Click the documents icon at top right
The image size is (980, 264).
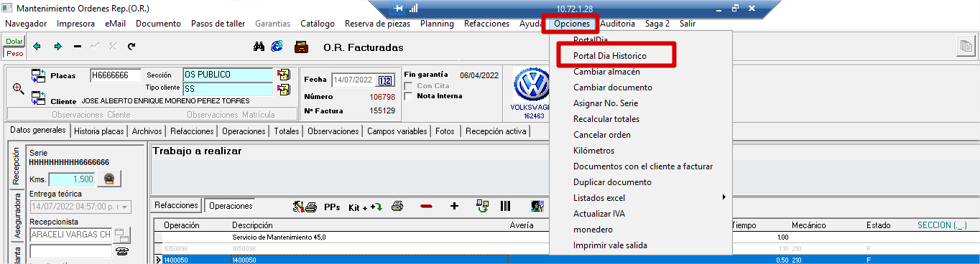966,47
